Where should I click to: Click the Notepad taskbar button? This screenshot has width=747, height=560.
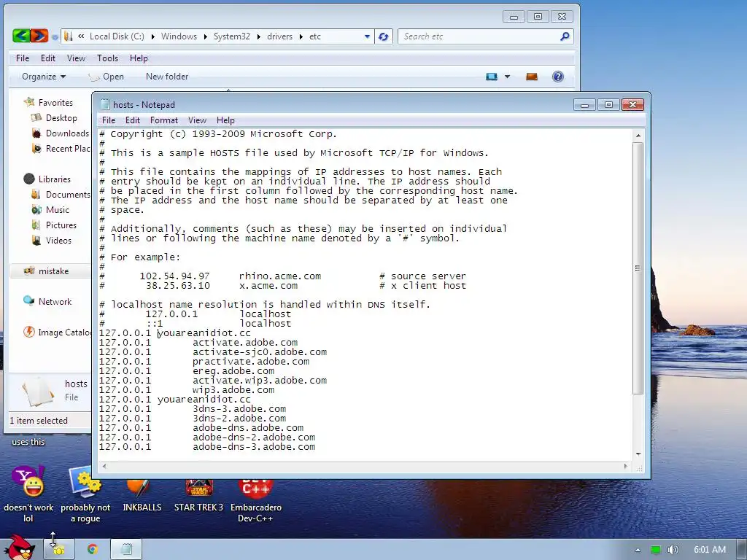(x=125, y=549)
